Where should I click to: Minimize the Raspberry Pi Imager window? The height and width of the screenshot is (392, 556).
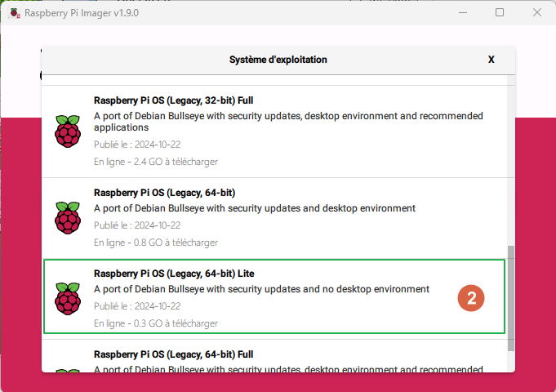point(463,13)
